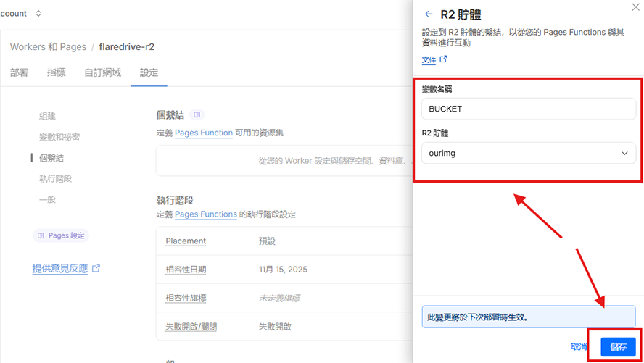Click the 失敗開啟/關閉 row label
Viewport: 644px width, 363px height.
[x=191, y=327]
